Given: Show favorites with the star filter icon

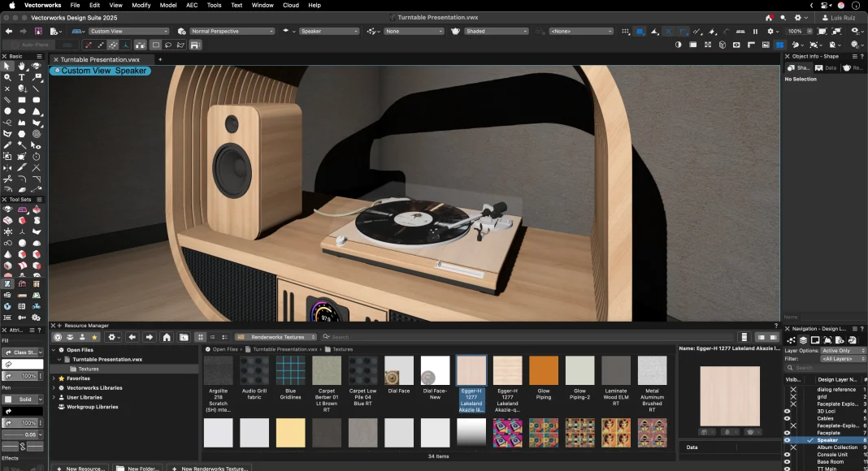Looking at the screenshot, I should click(94, 337).
